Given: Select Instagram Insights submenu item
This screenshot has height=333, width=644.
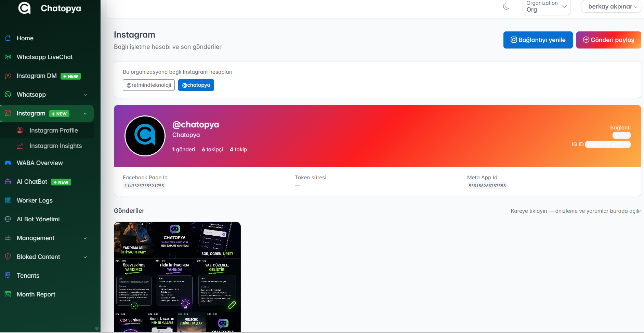Looking at the screenshot, I should pos(47,145).
